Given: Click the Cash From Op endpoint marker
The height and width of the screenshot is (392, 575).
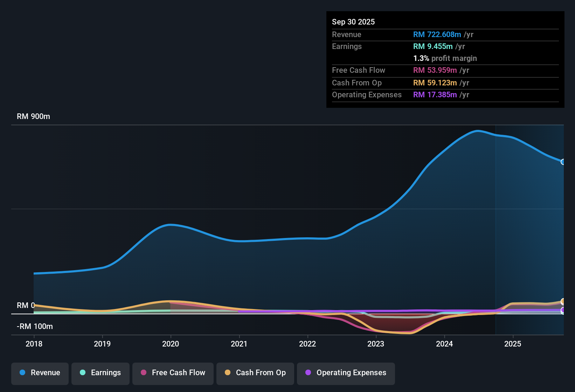Looking at the screenshot, I should 562,301.
